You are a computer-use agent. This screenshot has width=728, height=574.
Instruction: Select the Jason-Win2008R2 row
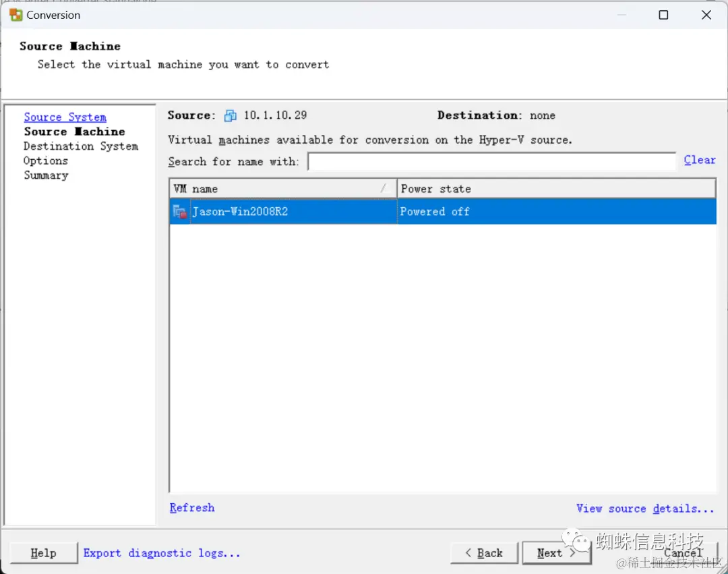coord(443,212)
